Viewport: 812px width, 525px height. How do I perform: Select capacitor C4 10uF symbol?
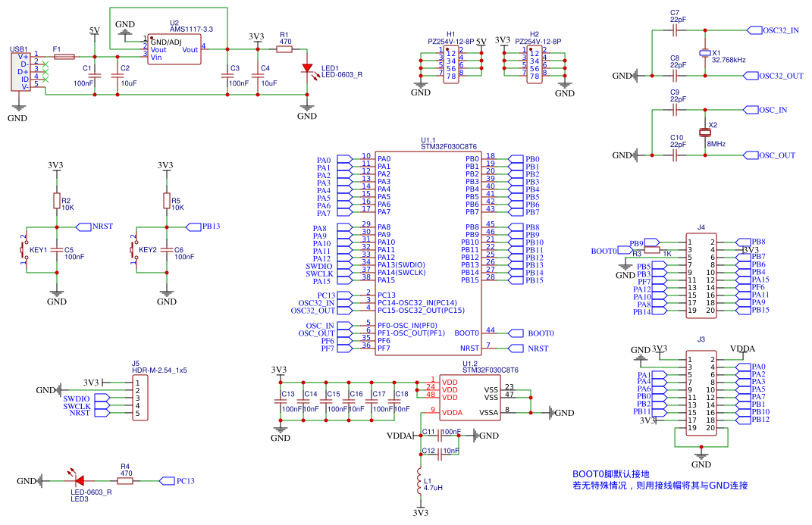pyautogui.click(x=258, y=76)
